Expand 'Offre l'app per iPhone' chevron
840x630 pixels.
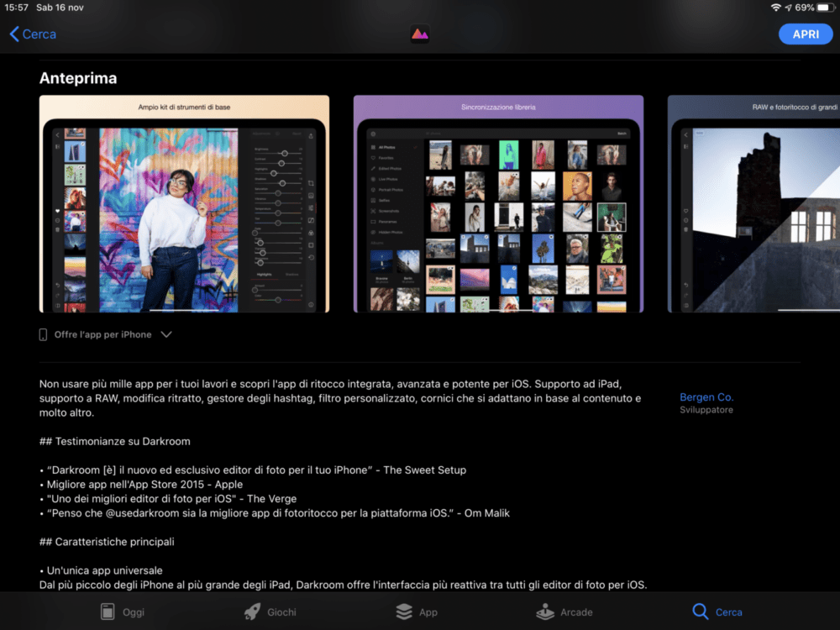166,334
